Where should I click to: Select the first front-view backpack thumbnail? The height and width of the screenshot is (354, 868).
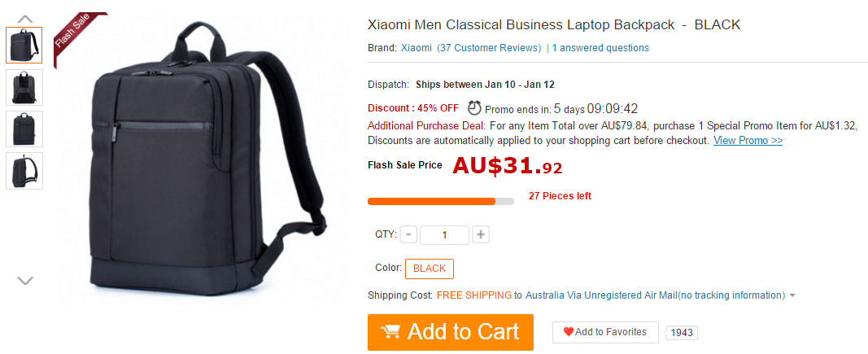coord(24,45)
